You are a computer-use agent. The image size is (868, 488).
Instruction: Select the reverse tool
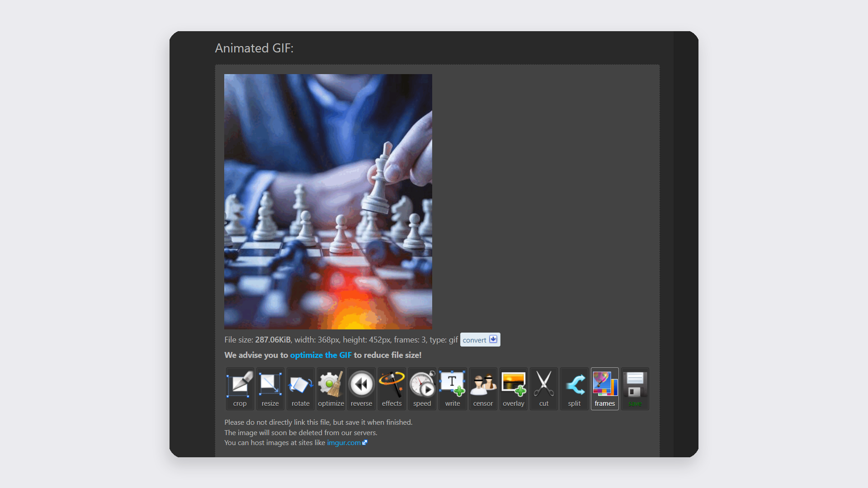coord(361,389)
